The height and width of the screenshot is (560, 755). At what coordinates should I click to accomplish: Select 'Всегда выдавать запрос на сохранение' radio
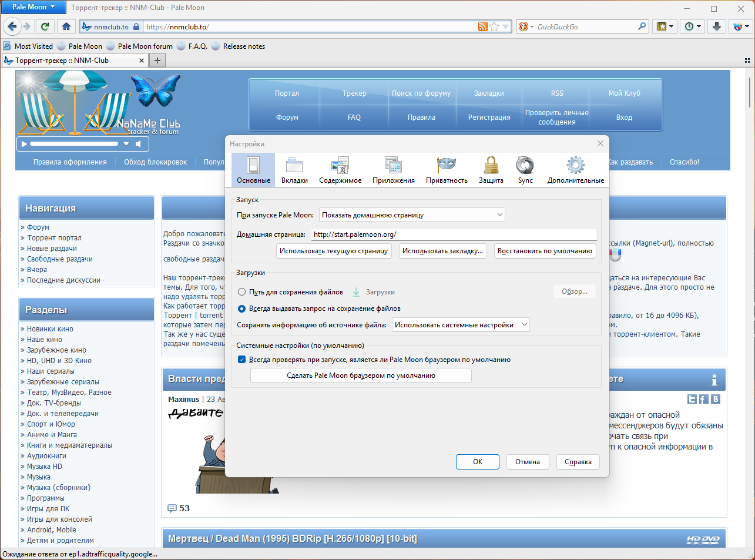[x=241, y=308]
